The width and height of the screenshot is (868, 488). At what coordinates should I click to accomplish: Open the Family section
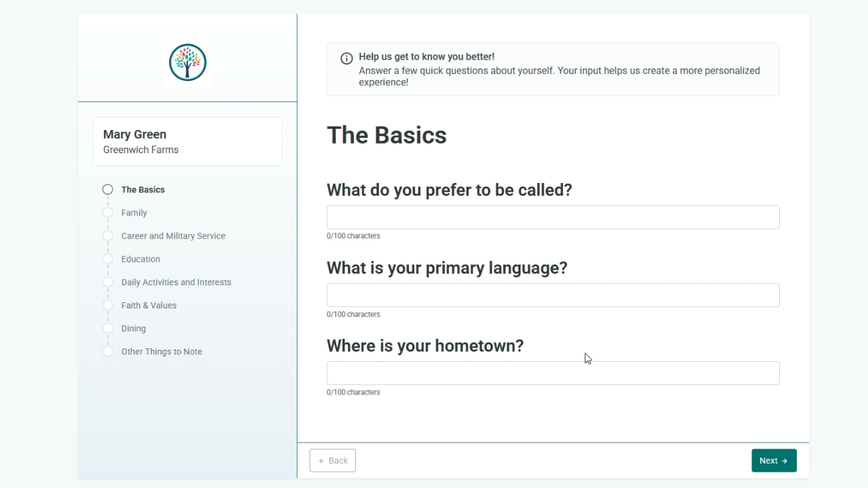[x=134, y=213]
